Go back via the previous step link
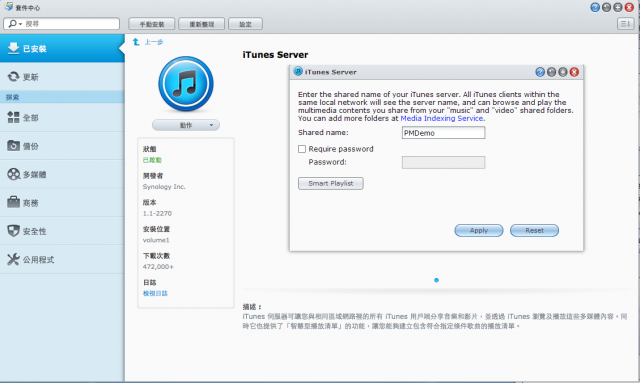 click(x=154, y=42)
